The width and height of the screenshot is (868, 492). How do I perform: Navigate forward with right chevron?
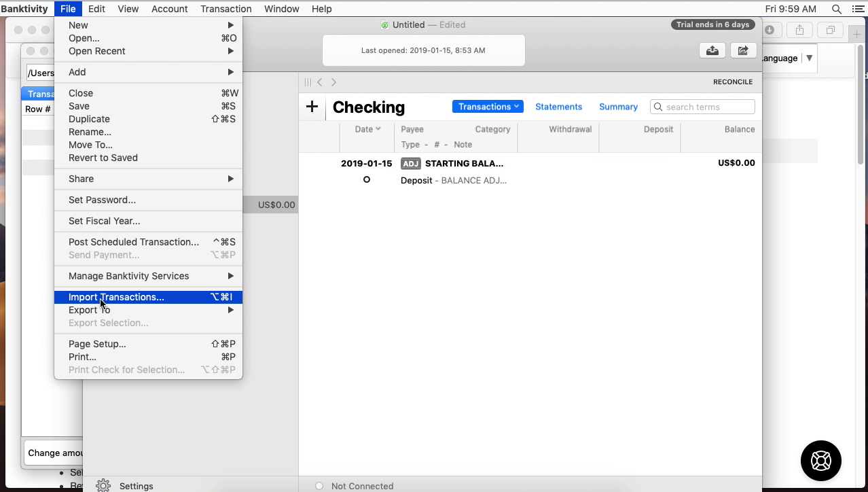point(333,82)
